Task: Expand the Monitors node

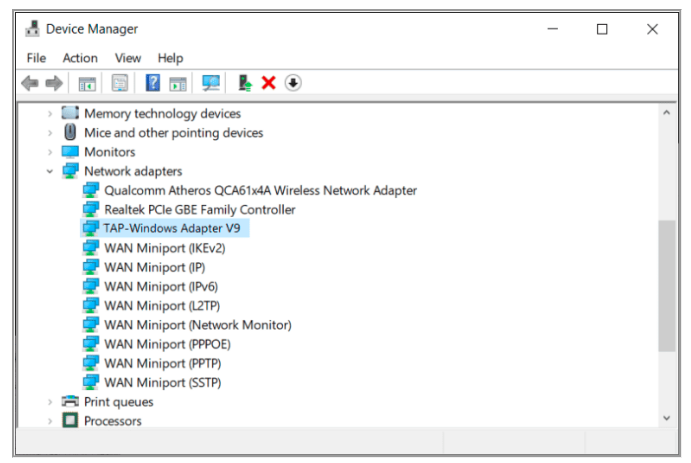Action: (x=50, y=152)
